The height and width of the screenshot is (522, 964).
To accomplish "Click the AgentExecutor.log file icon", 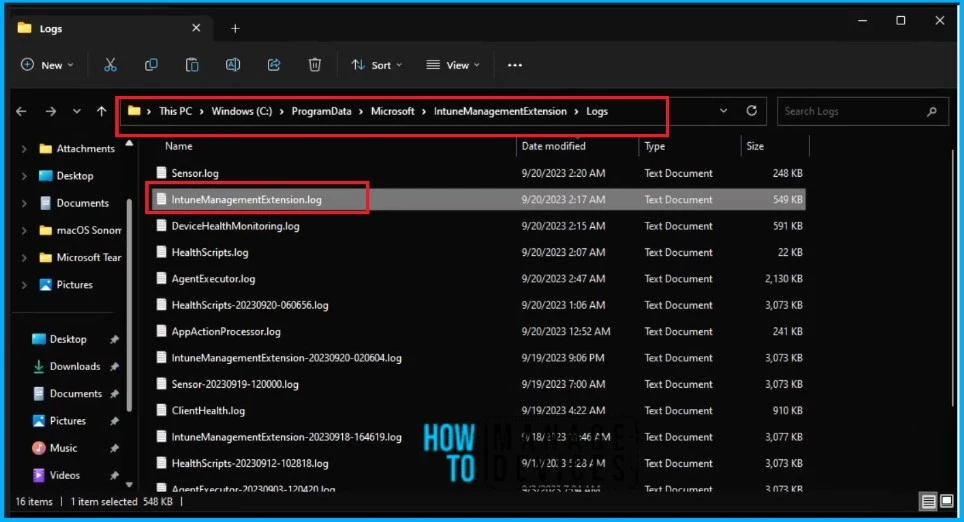I will 161,279.
